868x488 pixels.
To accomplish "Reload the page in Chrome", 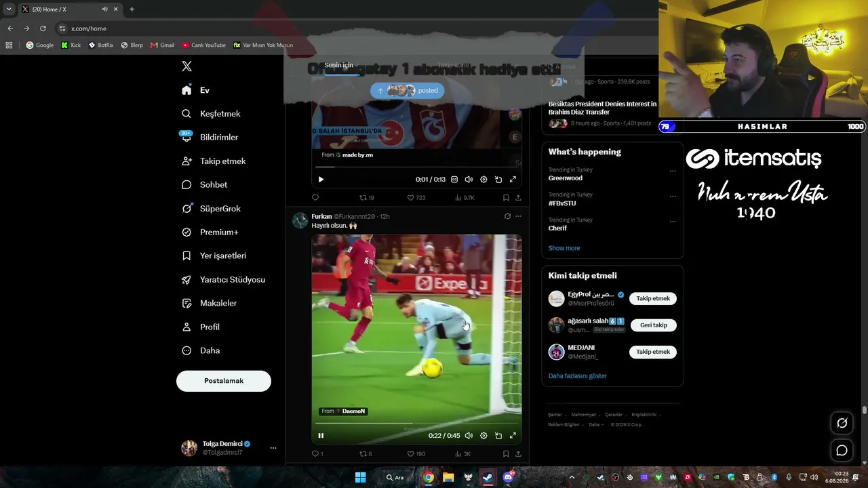I will [x=43, y=28].
